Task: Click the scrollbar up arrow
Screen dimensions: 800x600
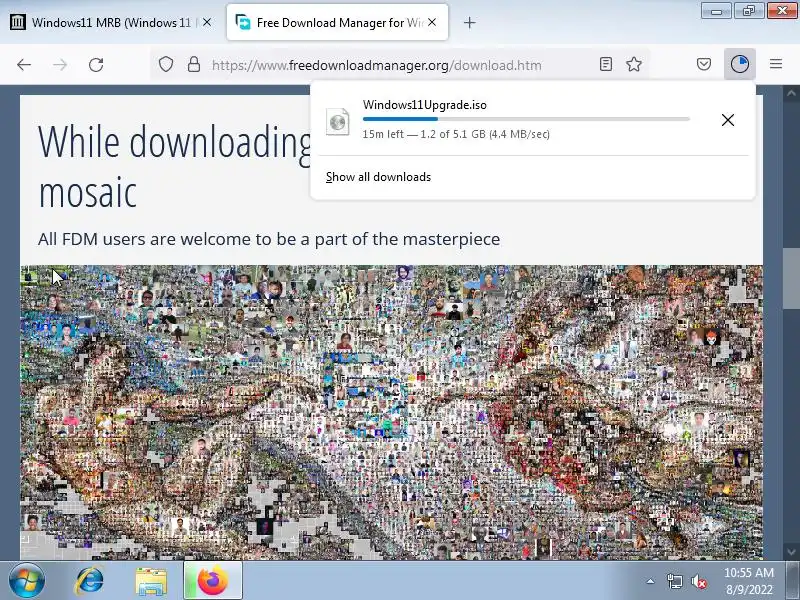Action: [x=791, y=93]
